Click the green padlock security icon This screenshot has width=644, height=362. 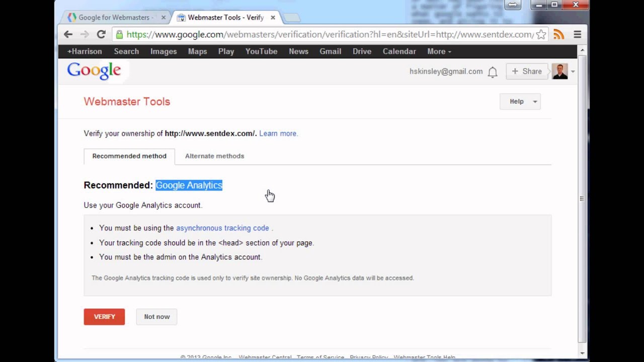tap(119, 35)
